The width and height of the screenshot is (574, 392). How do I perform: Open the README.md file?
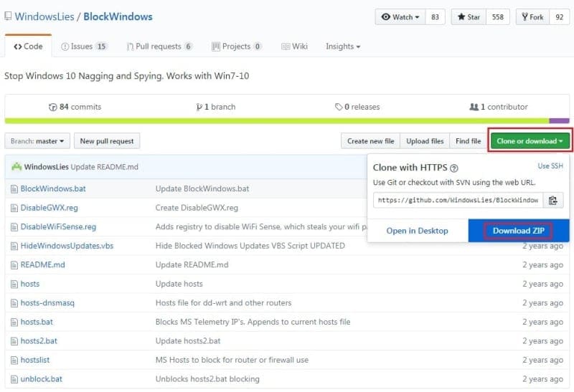point(42,264)
